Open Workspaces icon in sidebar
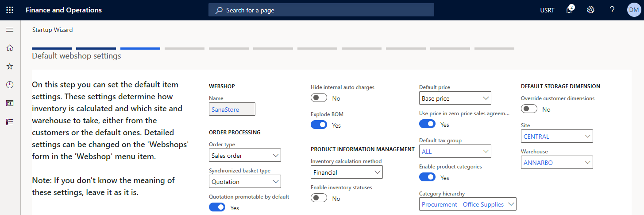This screenshot has height=215, width=644. [x=10, y=103]
